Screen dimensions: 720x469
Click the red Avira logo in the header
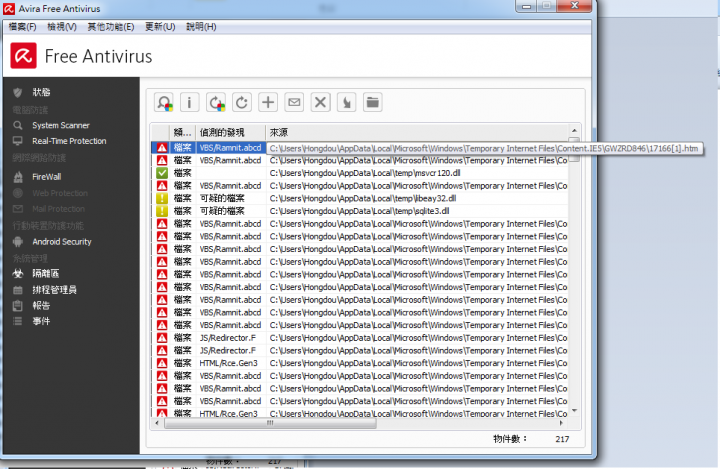coord(23,56)
